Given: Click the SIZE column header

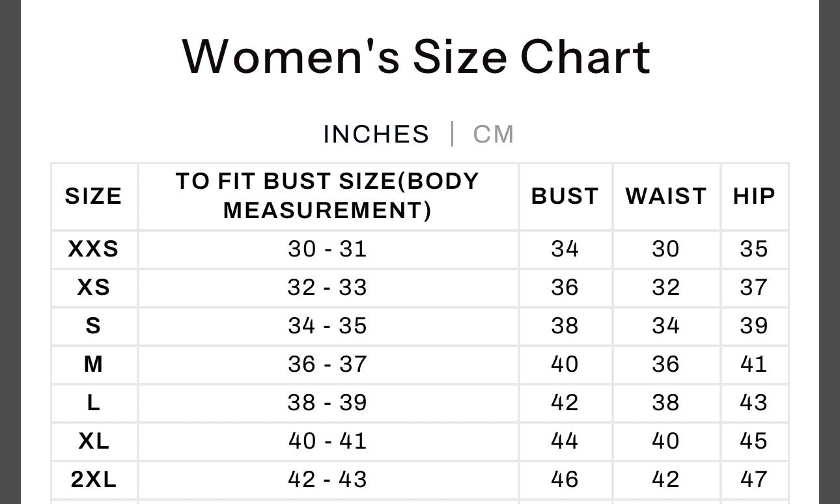Looking at the screenshot, I should point(94,196).
